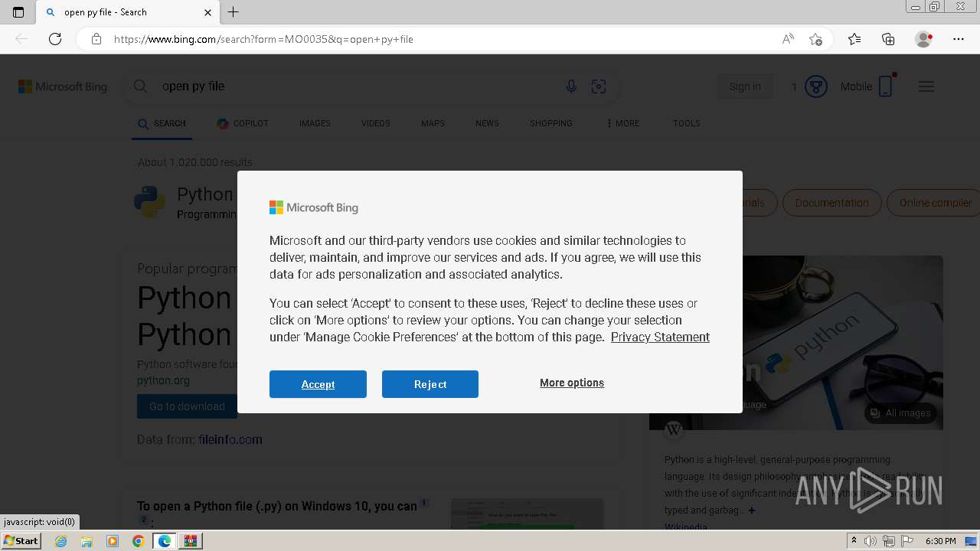Image resolution: width=980 pixels, height=551 pixels.
Task: Open the Favorites list icon
Action: 854,39
